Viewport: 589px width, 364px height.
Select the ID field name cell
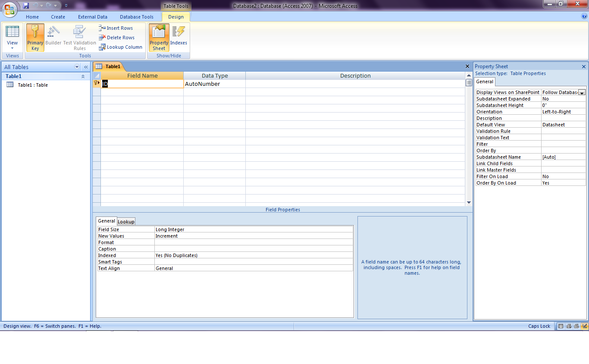click(x=142, y=83)
